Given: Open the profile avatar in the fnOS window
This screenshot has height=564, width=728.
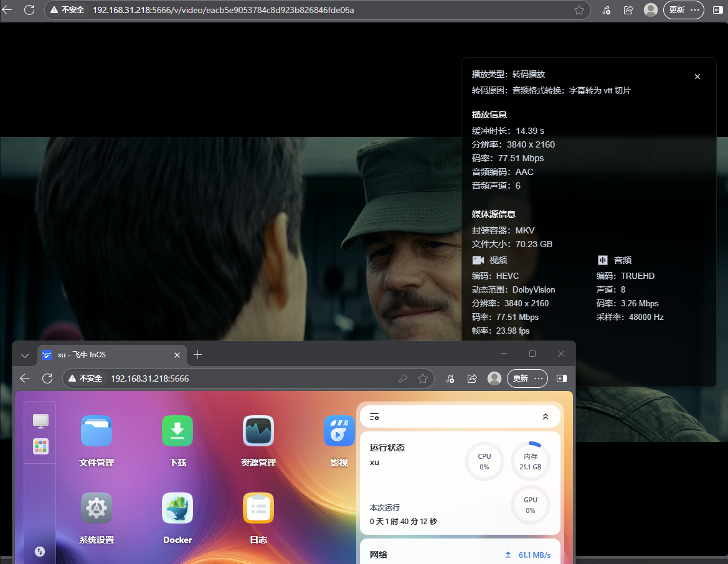Looking at the screenshot, I should tap(494, 378).
